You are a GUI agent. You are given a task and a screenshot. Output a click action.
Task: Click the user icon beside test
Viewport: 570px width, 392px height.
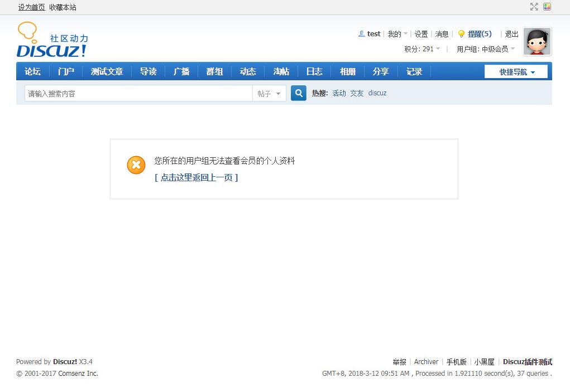361,34
